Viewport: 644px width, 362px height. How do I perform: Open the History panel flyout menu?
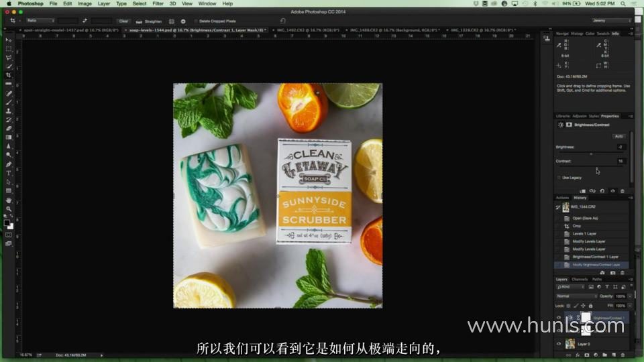point(631,198)
